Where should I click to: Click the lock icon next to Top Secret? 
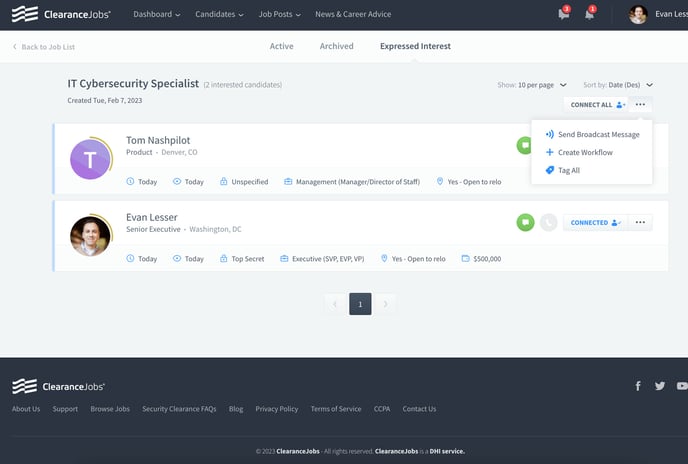(x=223, y=259)
